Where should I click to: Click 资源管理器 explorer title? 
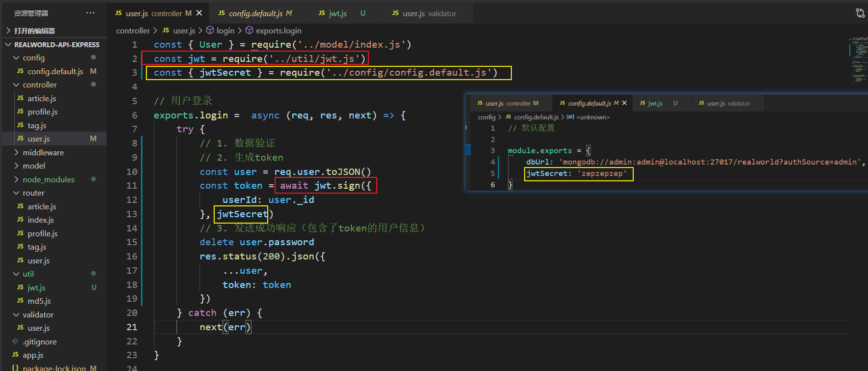coord(31,13)
